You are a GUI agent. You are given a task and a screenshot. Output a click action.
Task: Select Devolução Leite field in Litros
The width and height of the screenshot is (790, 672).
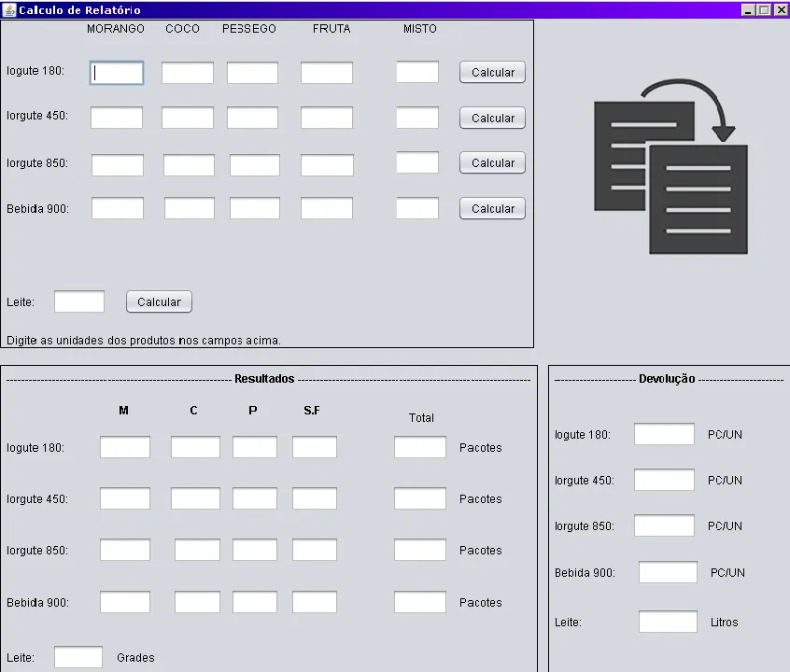[668, 622]
